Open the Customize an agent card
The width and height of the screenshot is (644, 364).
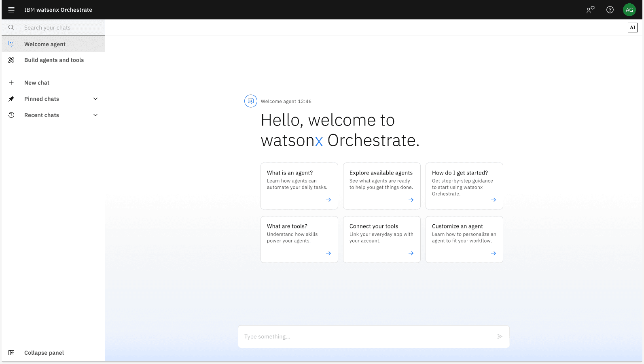click(464, 239)
